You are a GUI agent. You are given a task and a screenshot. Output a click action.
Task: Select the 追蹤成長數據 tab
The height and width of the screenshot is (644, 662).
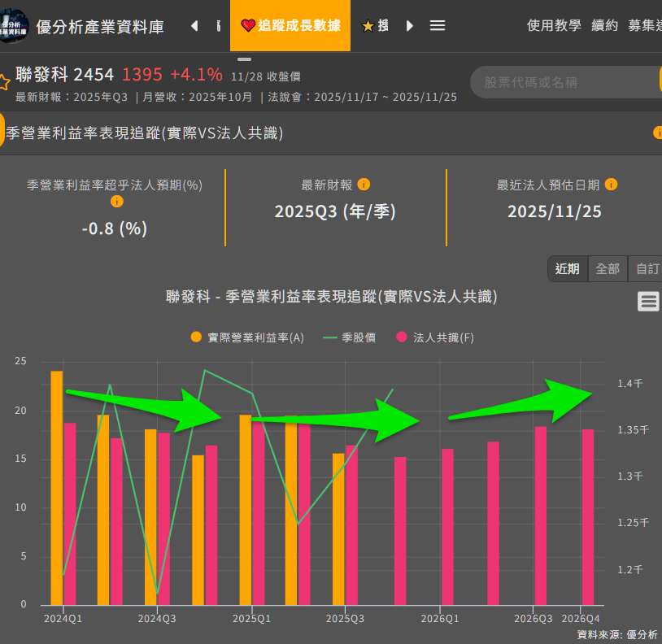point(290,25)
